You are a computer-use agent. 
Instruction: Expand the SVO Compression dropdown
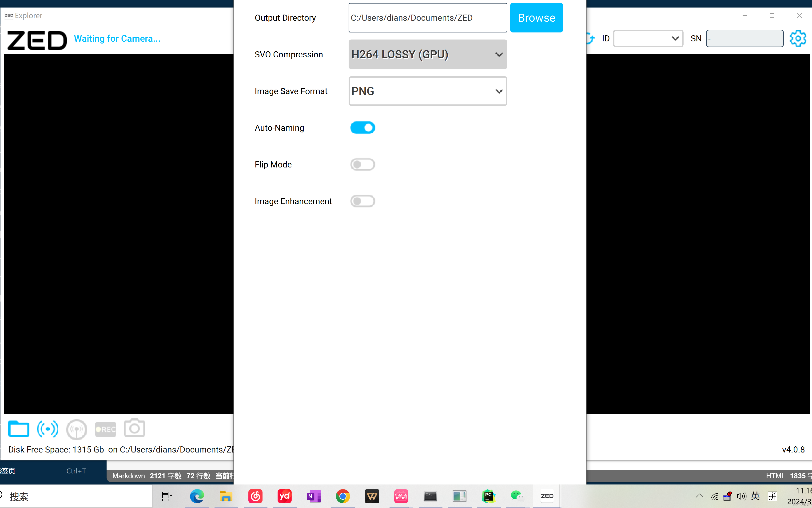[x=427, y=54]
